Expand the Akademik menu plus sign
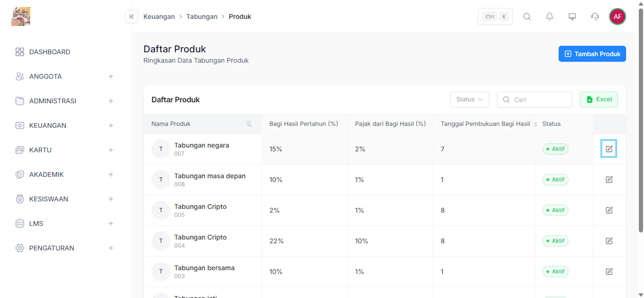 (x=111, y=174)
